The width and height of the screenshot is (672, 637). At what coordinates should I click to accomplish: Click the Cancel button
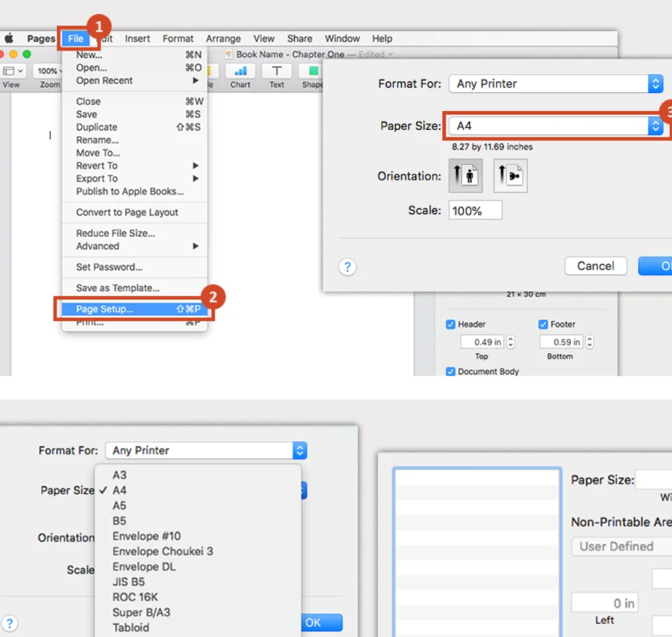[x=595, y=266]
